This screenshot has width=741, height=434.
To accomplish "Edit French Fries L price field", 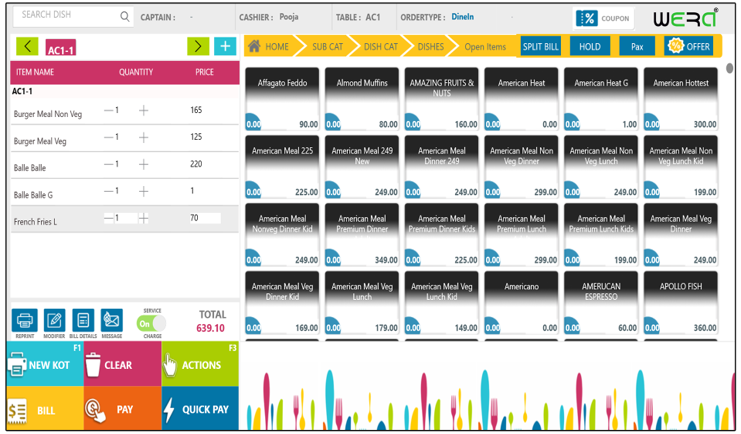I will pyautogui.click(x=205, y=218).
